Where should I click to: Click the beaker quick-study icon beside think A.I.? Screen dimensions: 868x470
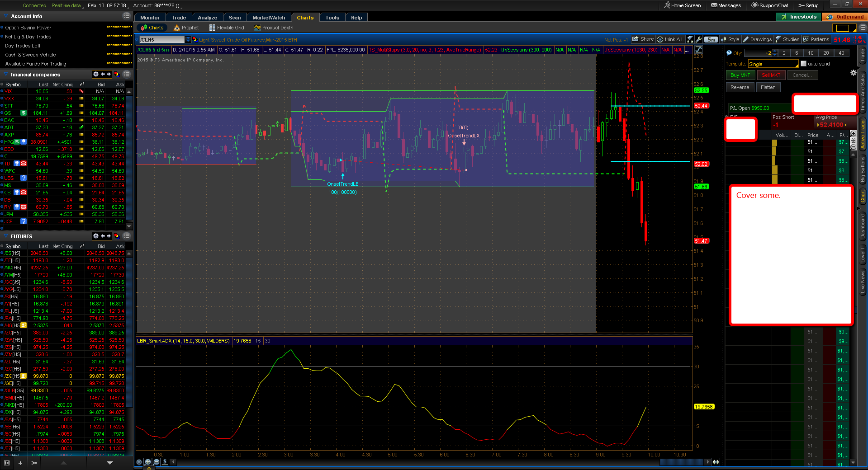click(x=690, y=39)
